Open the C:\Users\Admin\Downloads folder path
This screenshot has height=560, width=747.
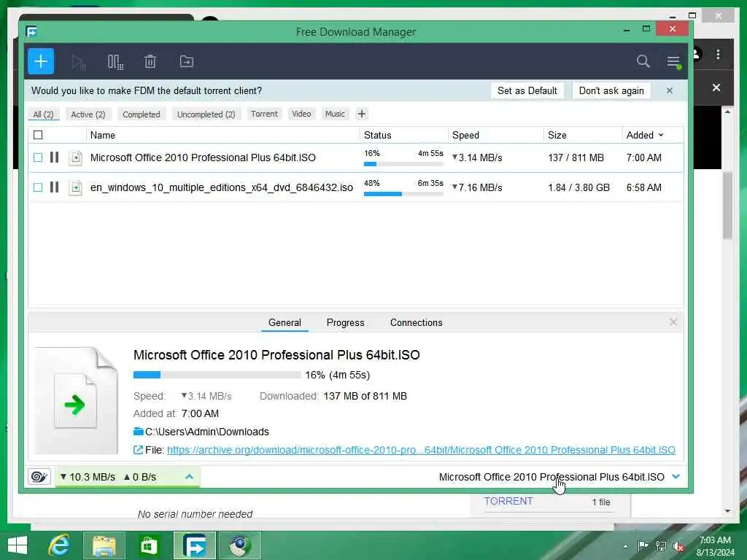pyautogui.click(x=206, y=432)
